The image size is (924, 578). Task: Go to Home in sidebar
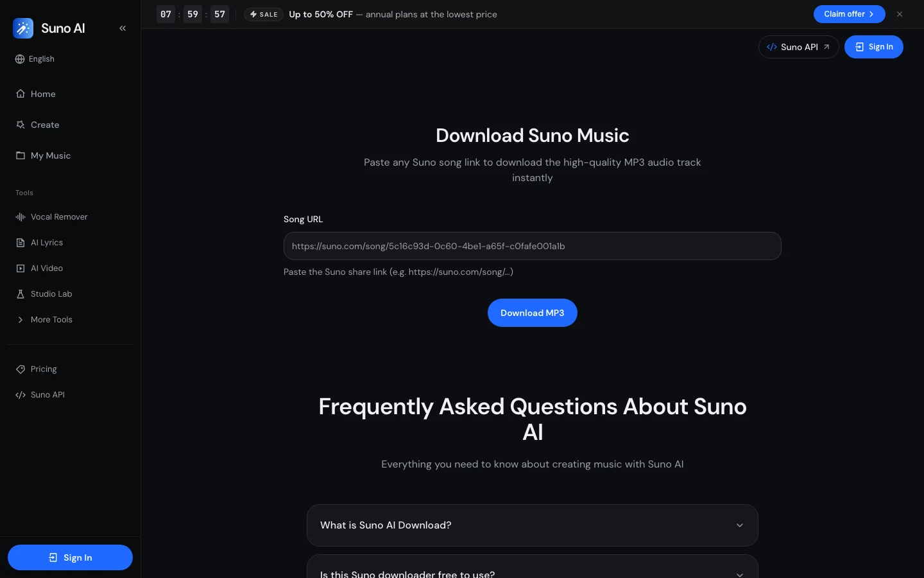pos(71,94)
